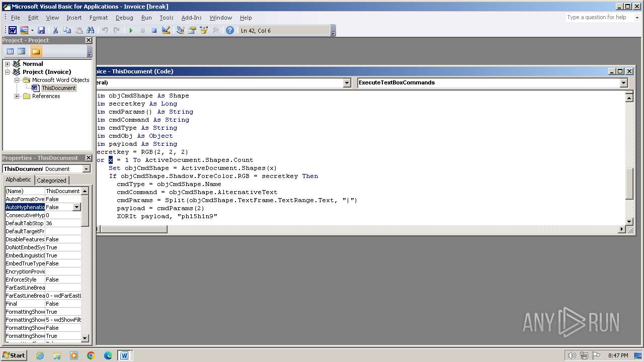Viewport: 644px width, 362px height.
Task: Click the Reset stop square icon
Action: pos(154,30)
